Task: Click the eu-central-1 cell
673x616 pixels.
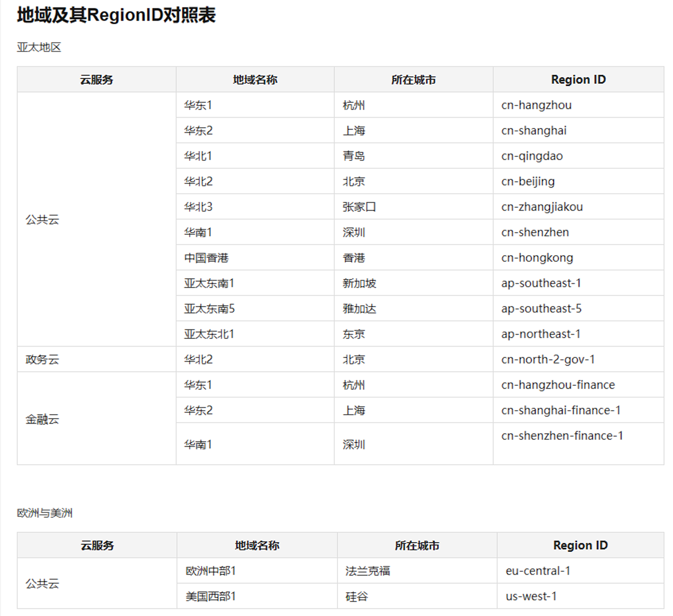Action: click(580, 571)
